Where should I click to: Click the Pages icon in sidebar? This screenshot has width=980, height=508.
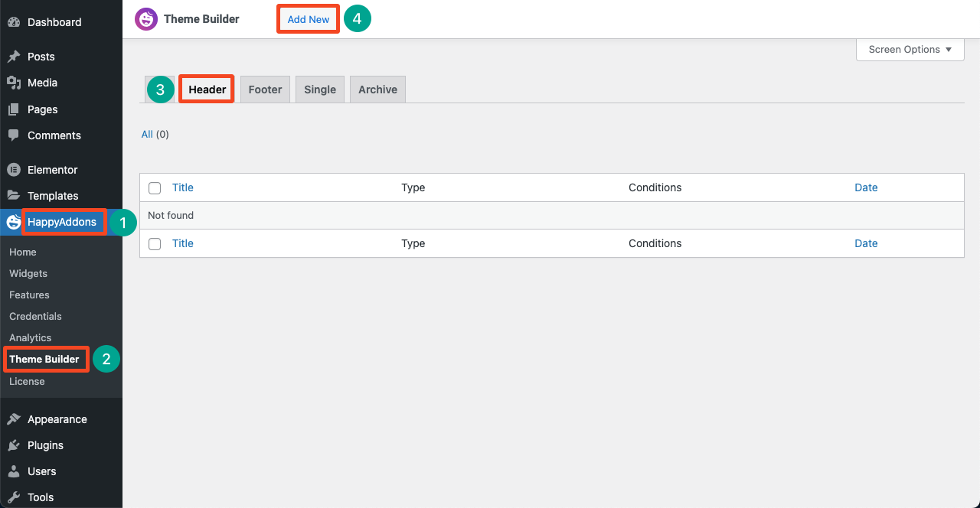point(14,109)
